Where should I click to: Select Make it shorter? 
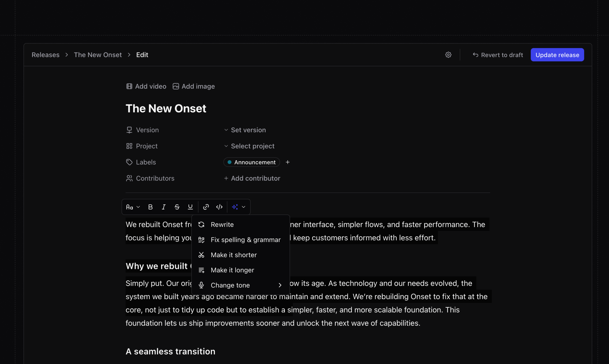pos(234,255)
